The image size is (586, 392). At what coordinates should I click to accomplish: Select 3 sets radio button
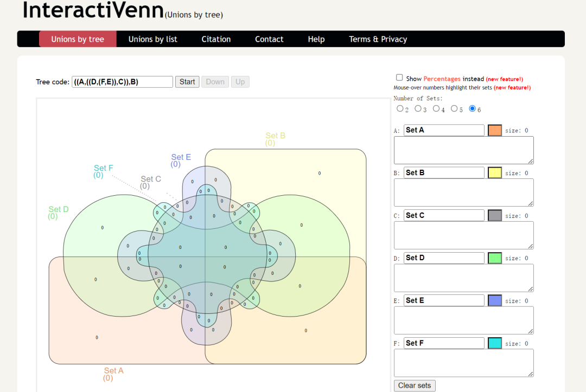pyautogui.click(x=418, y=108)
